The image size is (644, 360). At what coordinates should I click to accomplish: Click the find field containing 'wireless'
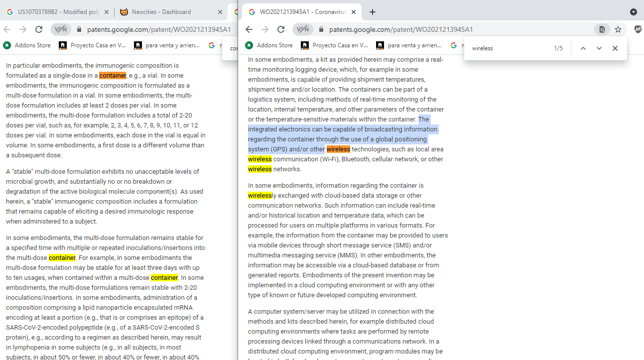point(508,48)
